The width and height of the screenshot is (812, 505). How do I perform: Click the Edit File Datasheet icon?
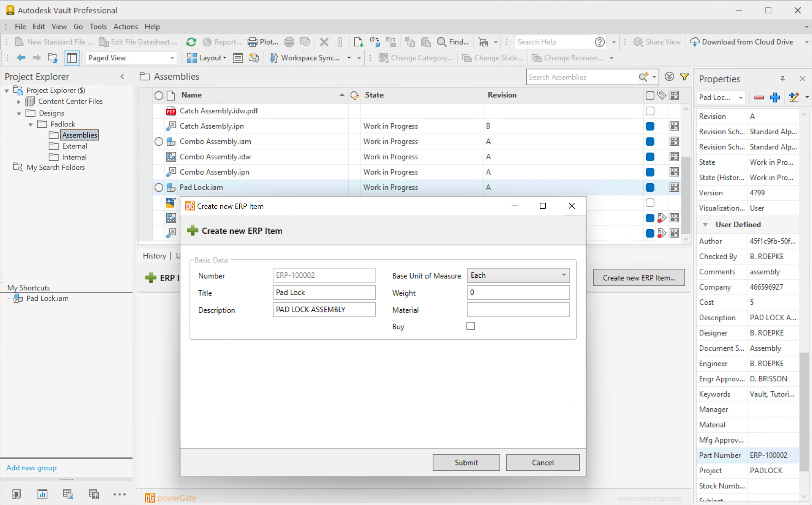click(104, 42)
